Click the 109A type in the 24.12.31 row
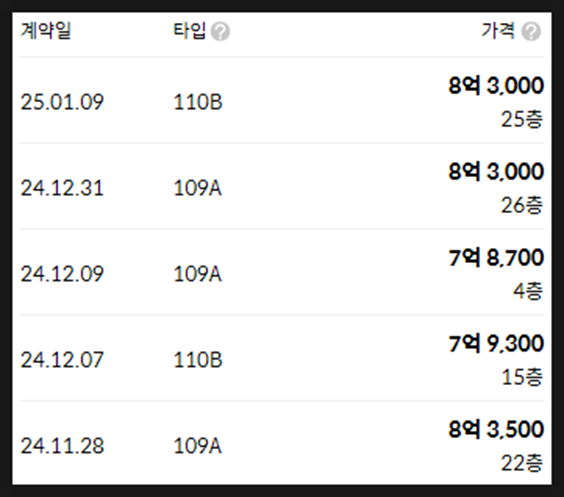The width and height of the screenshot is (564, 497). tap(198, 188)
